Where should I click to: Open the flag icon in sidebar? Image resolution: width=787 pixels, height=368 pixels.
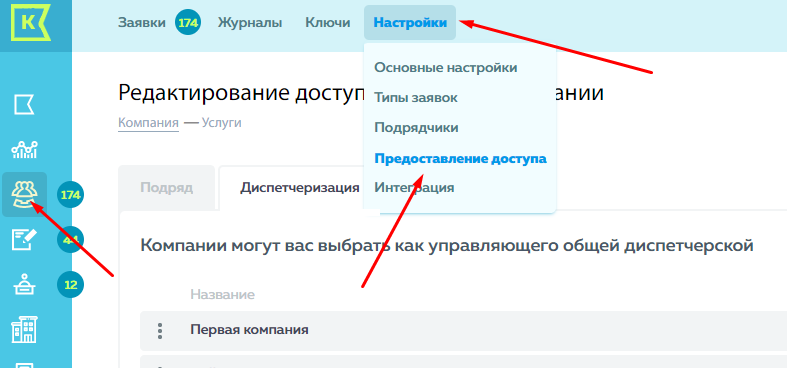coord(24,105)
